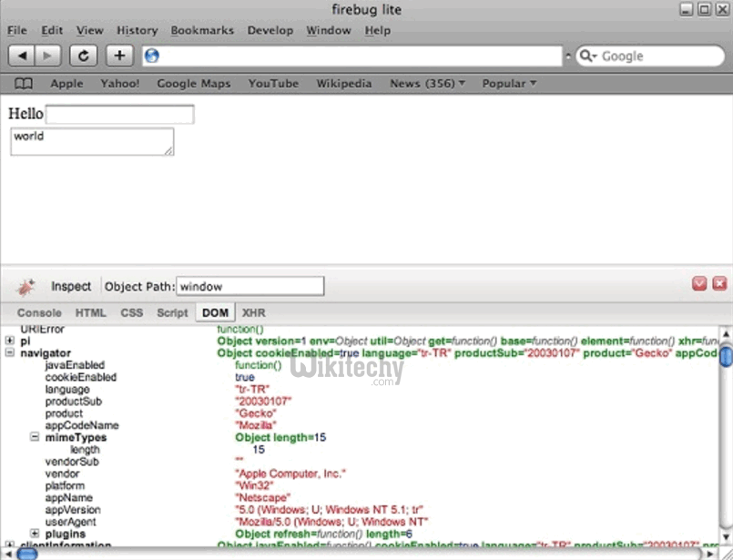Click the Object Path input field

click(249, 286)
